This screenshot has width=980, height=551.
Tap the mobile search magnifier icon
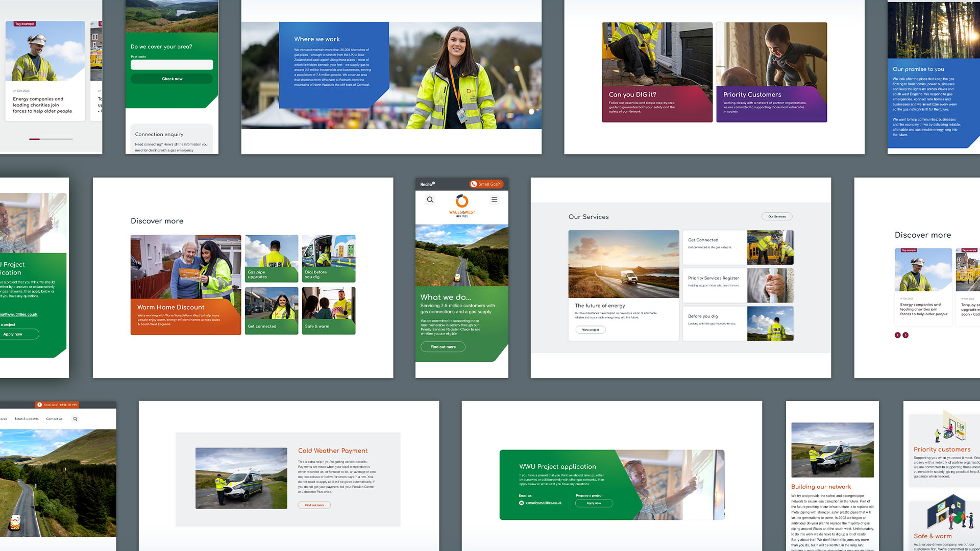coord(430,200)
